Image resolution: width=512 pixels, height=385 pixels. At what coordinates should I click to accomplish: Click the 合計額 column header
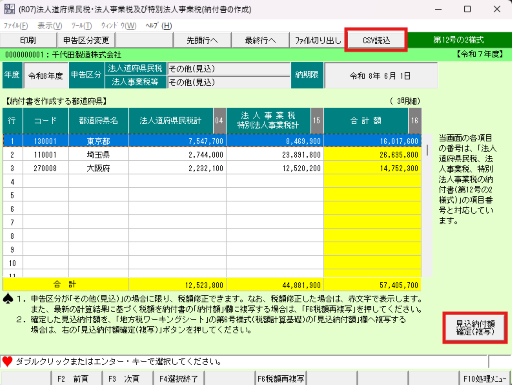pyautogui.click(x=366, y=121)
